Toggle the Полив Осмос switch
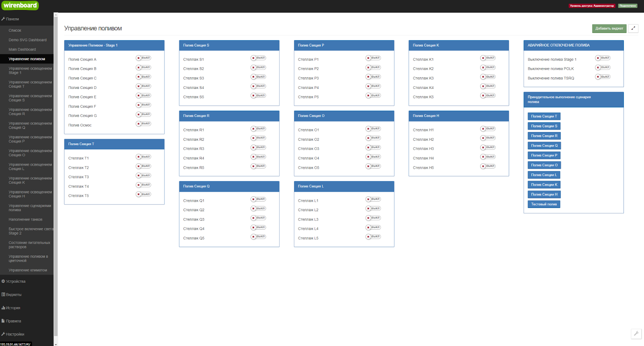 [x=143, y=124]
